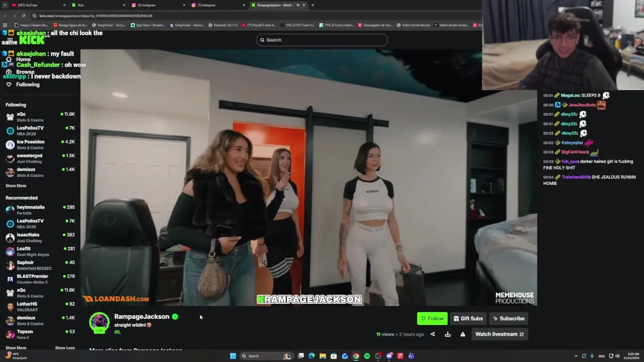
Task: Open Task View from the taskbar
Action: tap(300, 356)
